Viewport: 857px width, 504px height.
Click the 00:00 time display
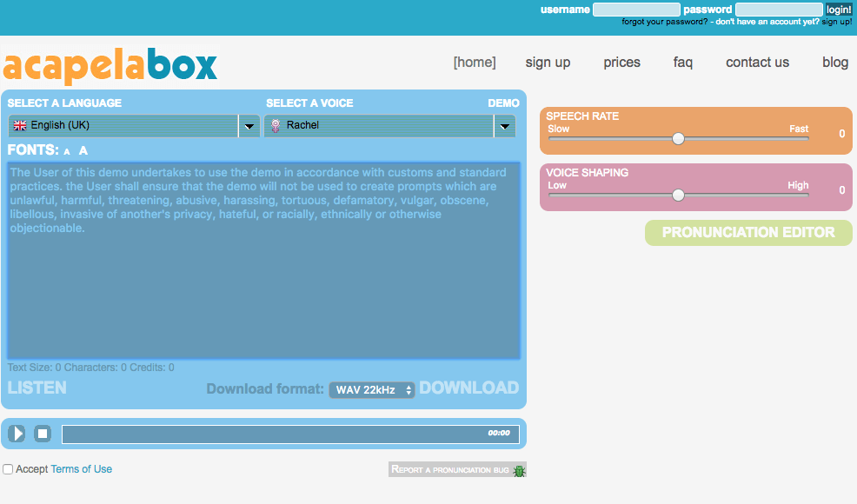coord(498,433)
